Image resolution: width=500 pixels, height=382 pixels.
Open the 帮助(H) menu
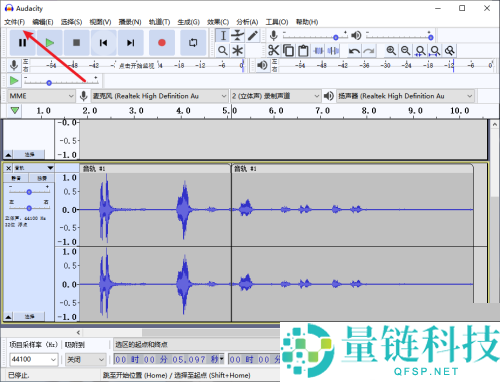coord(307,22)
